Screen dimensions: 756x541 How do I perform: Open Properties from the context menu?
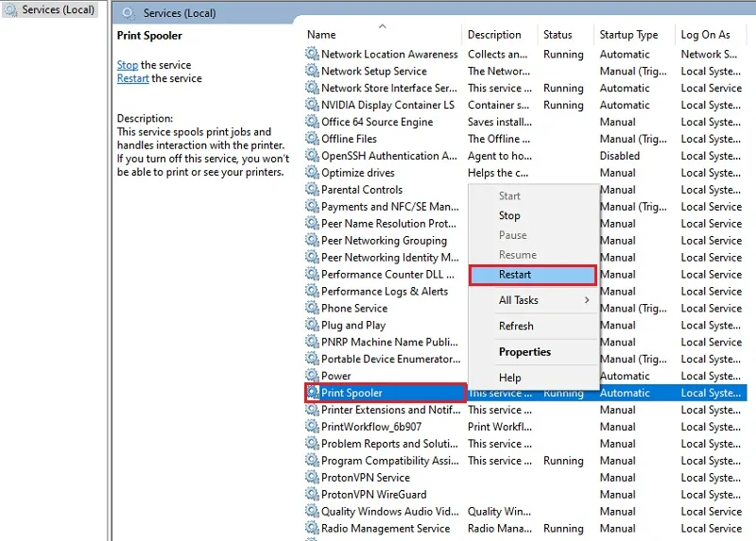(x=533, y=351)
